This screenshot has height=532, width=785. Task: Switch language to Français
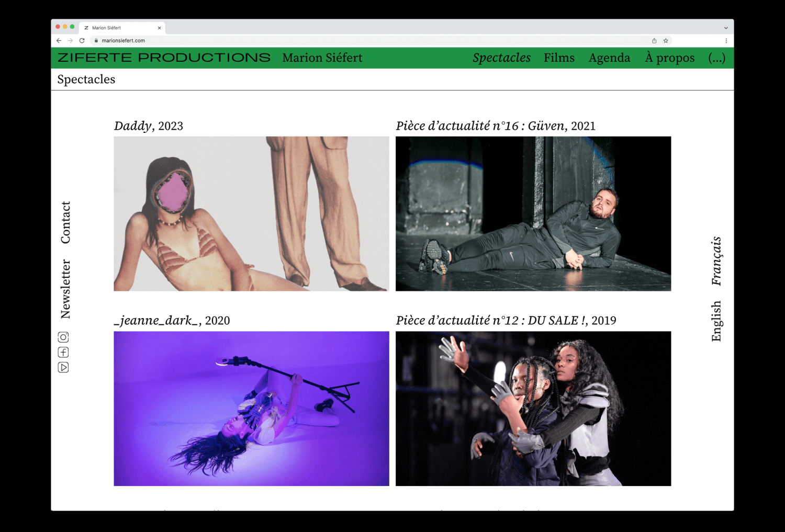pos(716,261)
